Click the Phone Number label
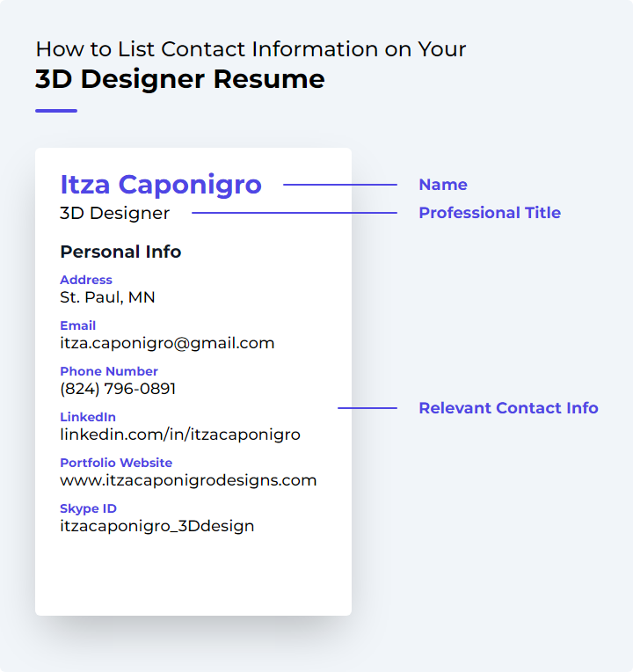Image resolution: width=633 pixels, height=672 pixels. tap(109, 371)
